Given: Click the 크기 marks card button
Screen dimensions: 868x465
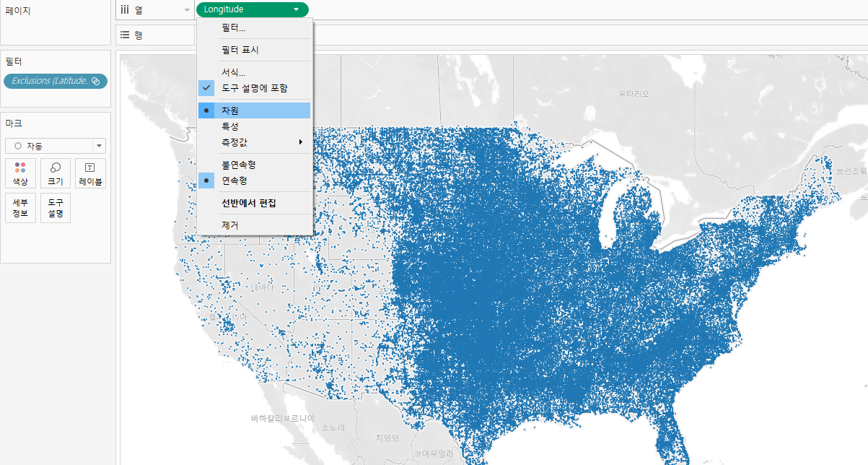Looking at the screenshot, I should click(56, 173).
